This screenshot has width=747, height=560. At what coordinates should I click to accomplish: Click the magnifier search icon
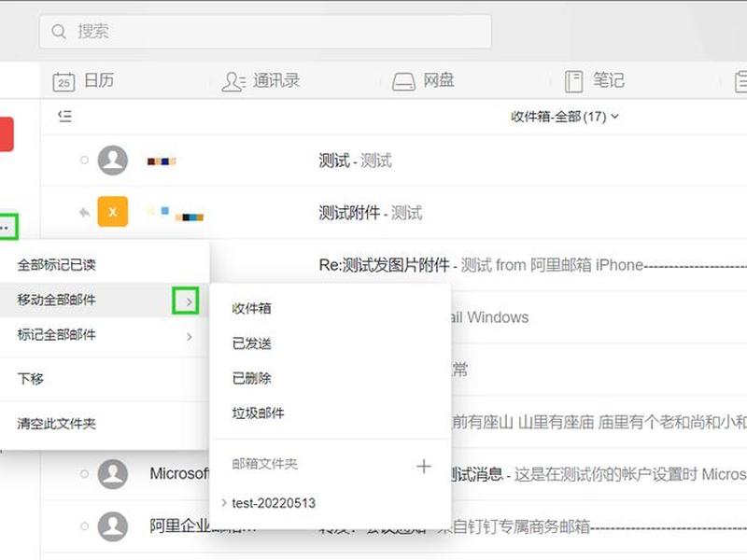59,32
